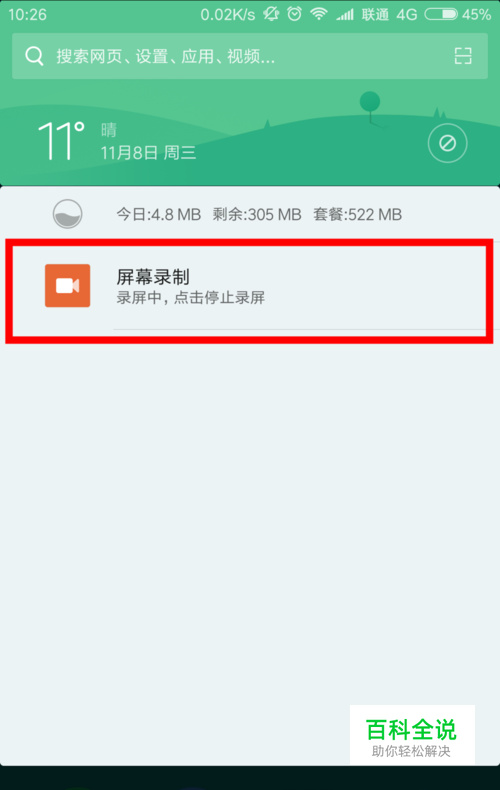Tap 剩余:305 MB remaining data text
The width and height of the screenshot is (500, 790).
pos(257,215)
